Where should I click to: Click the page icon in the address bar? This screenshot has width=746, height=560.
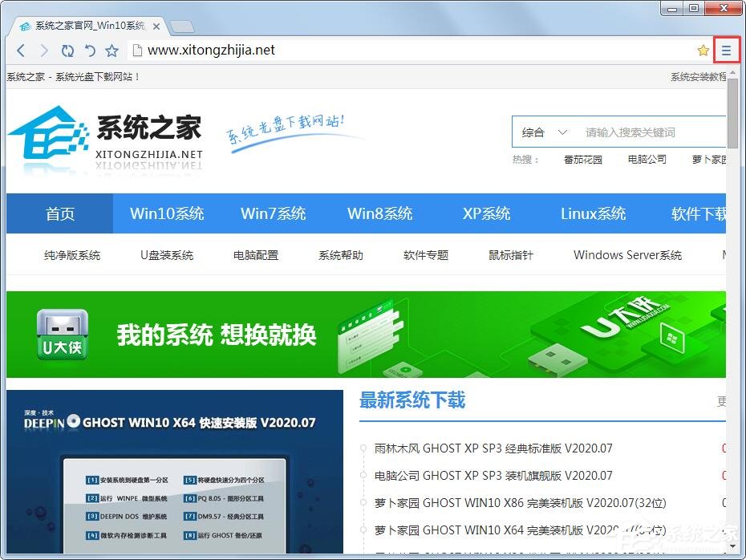(x=136, y=50)
